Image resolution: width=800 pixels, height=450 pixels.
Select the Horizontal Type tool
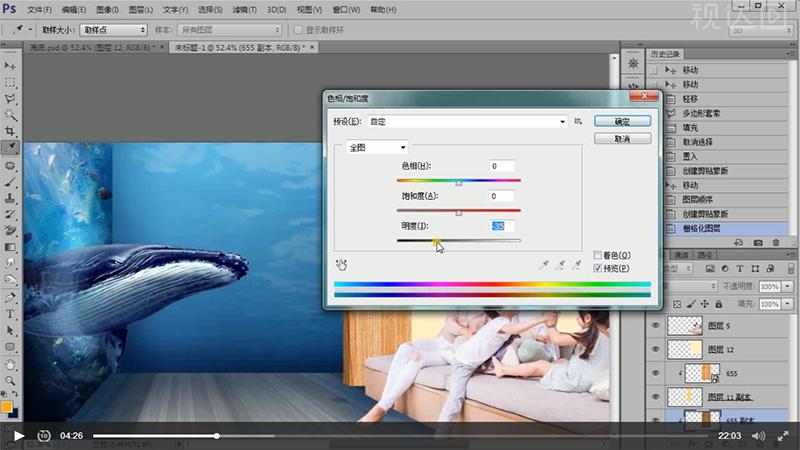tap(10, 314)
